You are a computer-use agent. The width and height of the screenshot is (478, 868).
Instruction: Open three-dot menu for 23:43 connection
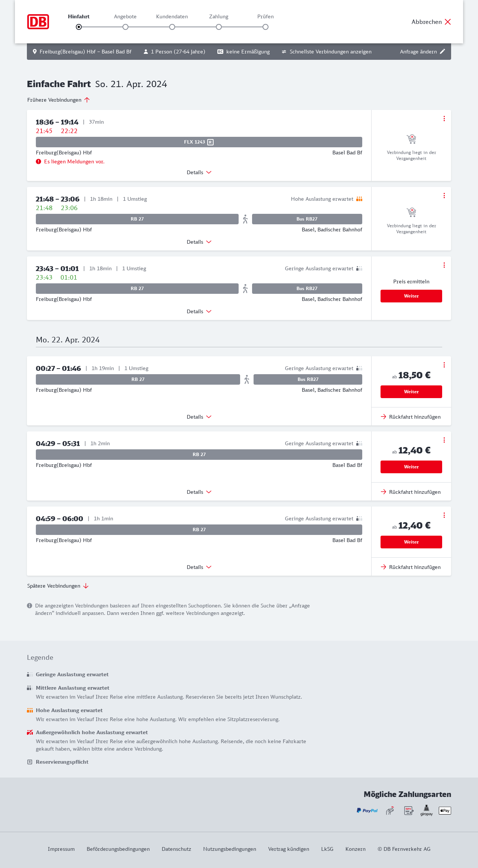pyautogui.click(x=444, y=265)
